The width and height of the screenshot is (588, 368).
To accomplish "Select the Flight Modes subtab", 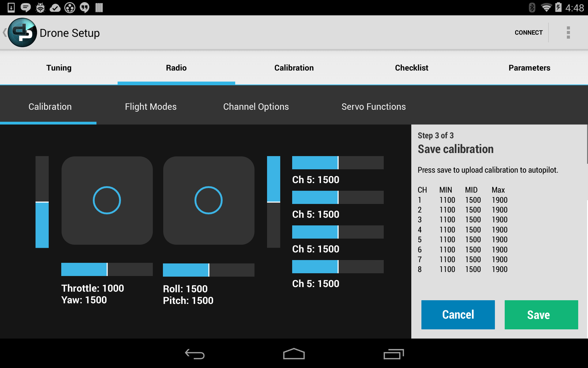I will pos(150,106).
